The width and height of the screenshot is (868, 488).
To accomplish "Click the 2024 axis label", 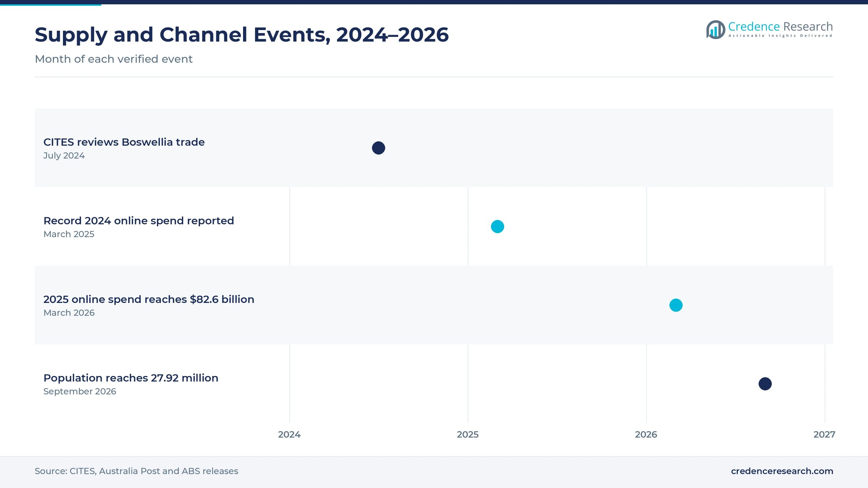I will coord(289,435).
